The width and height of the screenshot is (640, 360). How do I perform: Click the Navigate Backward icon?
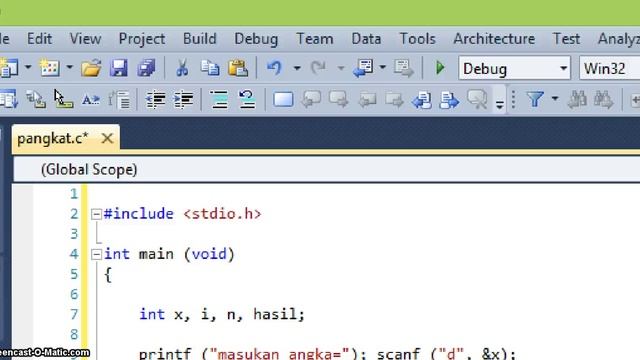pos(363,68)
